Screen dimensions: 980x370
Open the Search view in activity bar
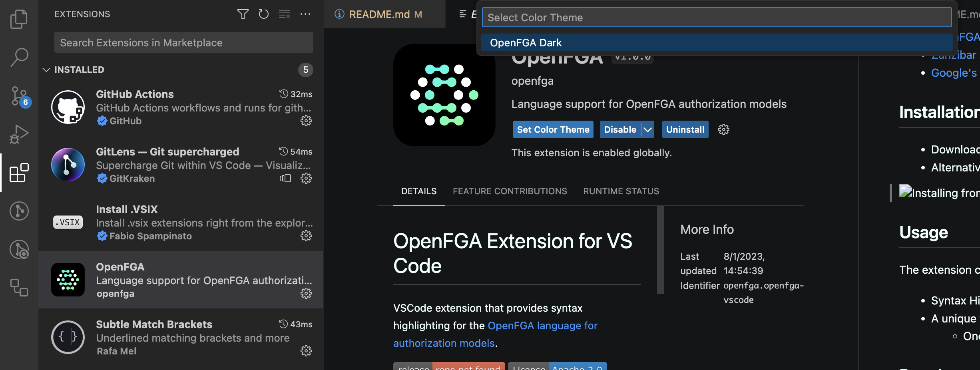(19, 57)
